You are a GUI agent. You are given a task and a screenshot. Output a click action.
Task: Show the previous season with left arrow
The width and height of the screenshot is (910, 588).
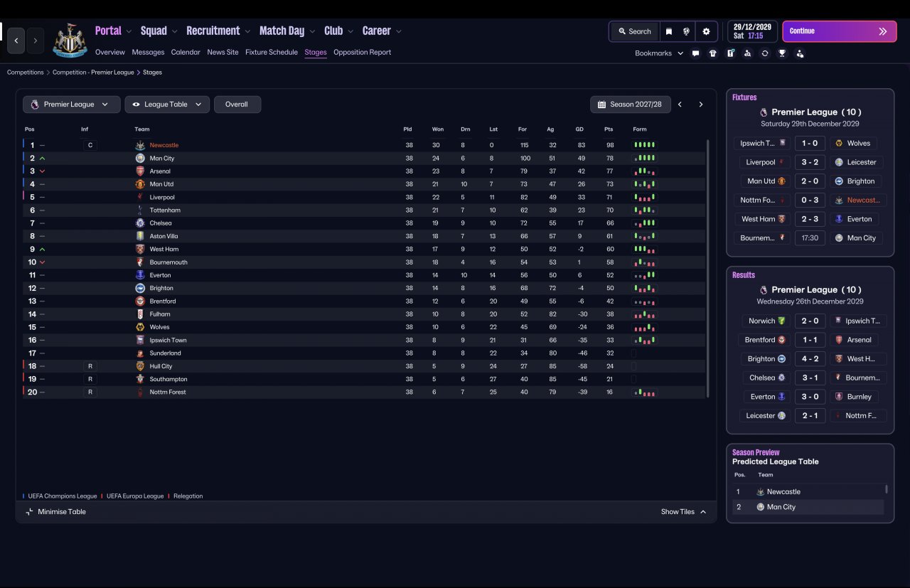point(680,105)
